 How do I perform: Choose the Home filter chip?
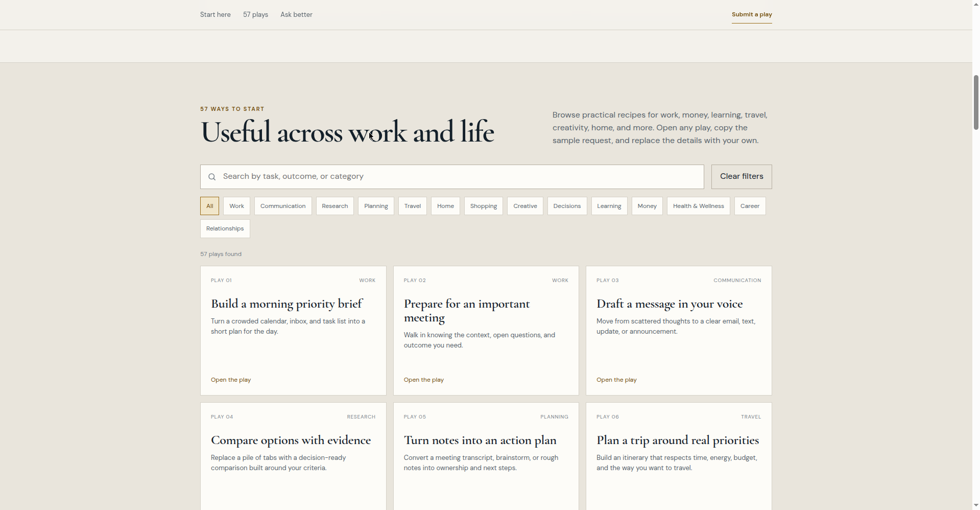pos(445,206)
